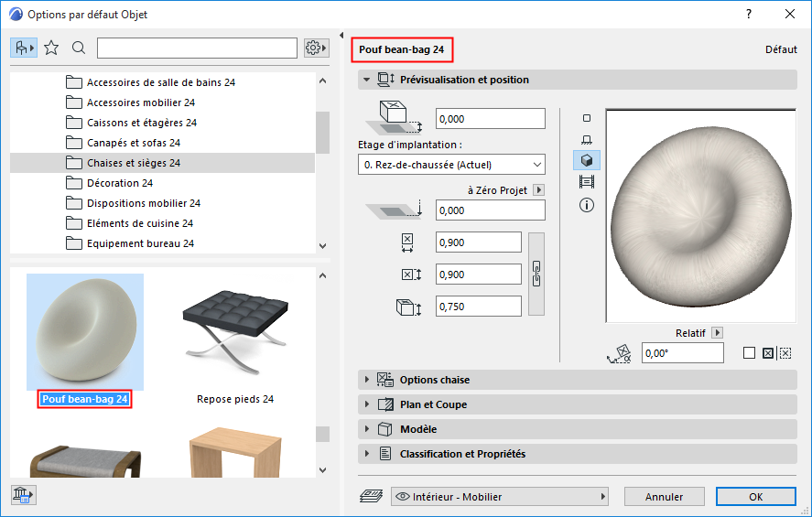Viewport: 812px width, 517px height.
Task: Disable mirroring with the empty square option
Action: pos(749,353)
